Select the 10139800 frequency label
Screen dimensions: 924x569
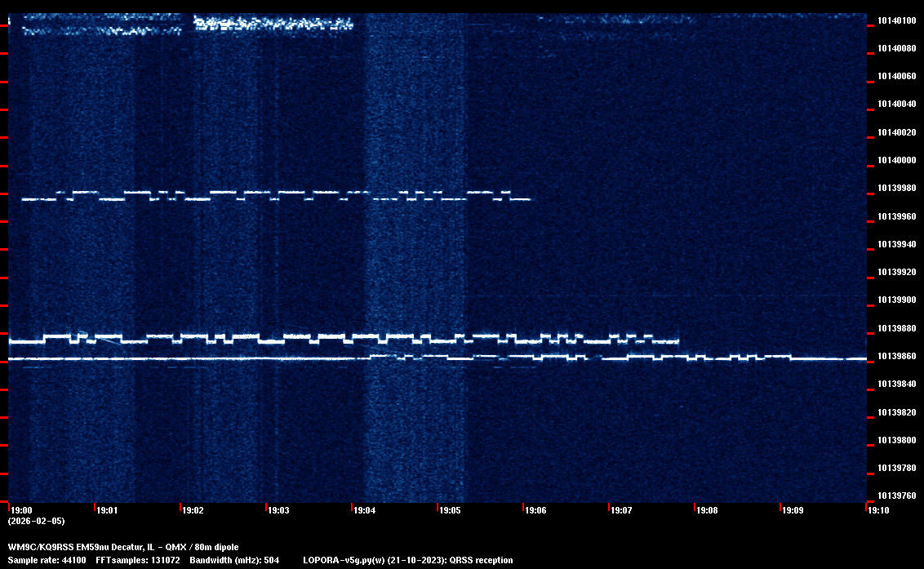pyautogui.click(x=897, y=440)
